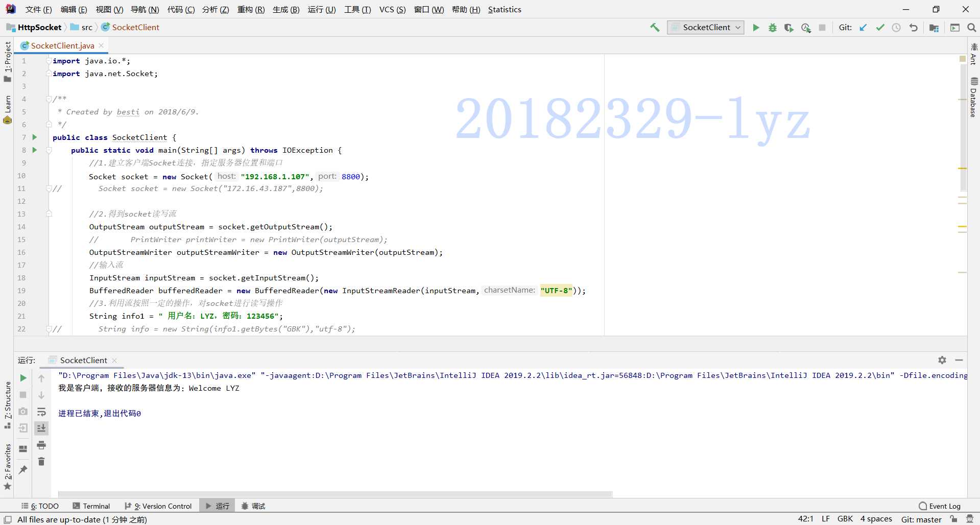This screenshot has width=980, height=525.
Task: Open Run Anything icon in the toolbar
Action: point(954,28)
